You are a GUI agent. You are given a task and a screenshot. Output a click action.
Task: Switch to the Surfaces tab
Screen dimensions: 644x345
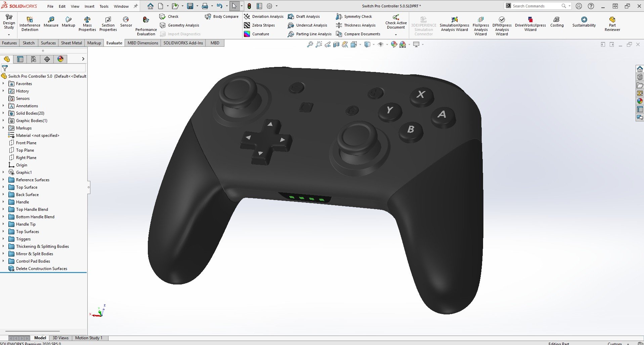[48, 43]
